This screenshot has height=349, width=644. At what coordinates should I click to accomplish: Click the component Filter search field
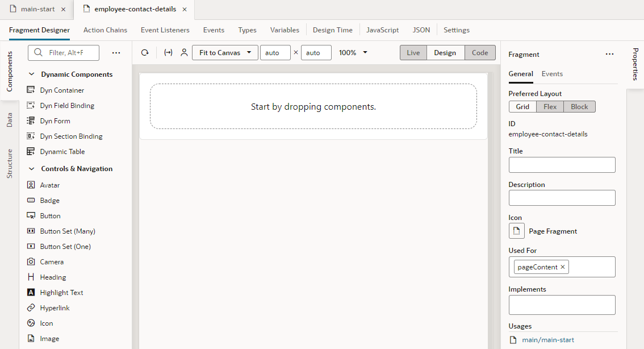tap(64, 53)
